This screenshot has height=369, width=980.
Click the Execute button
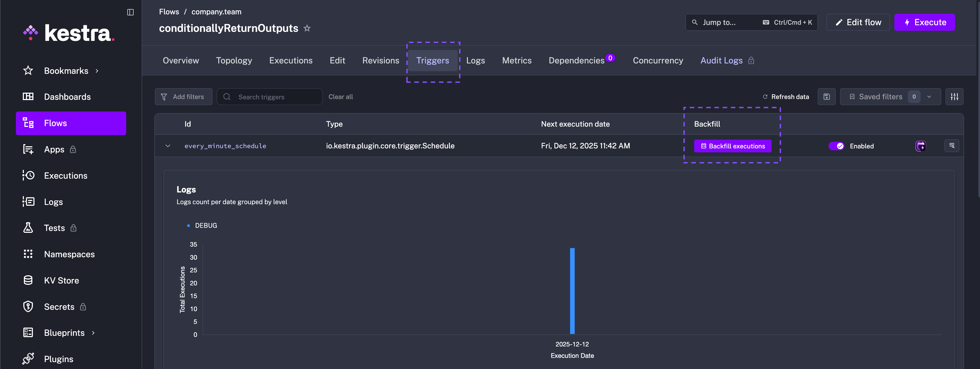click(x=925, y=23)
